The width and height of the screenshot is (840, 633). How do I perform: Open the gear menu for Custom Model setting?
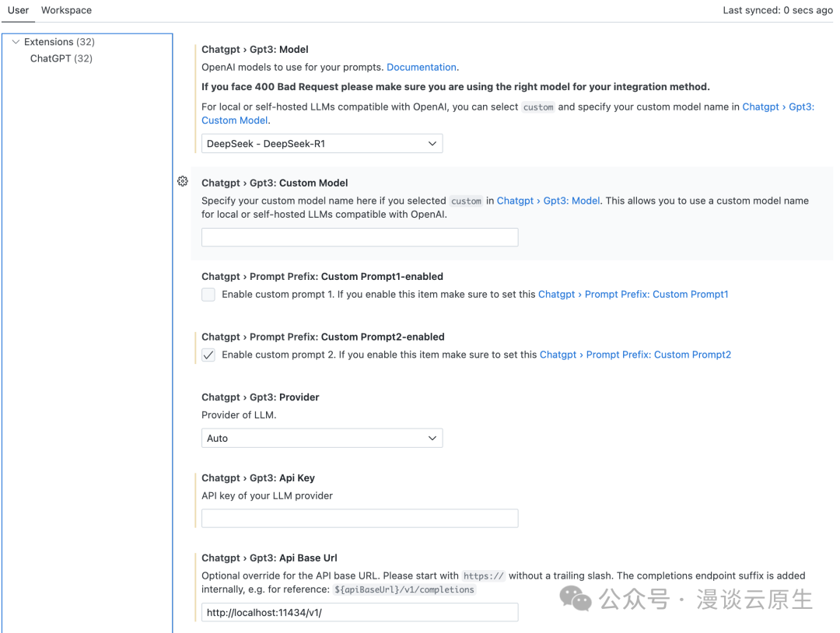183,181
